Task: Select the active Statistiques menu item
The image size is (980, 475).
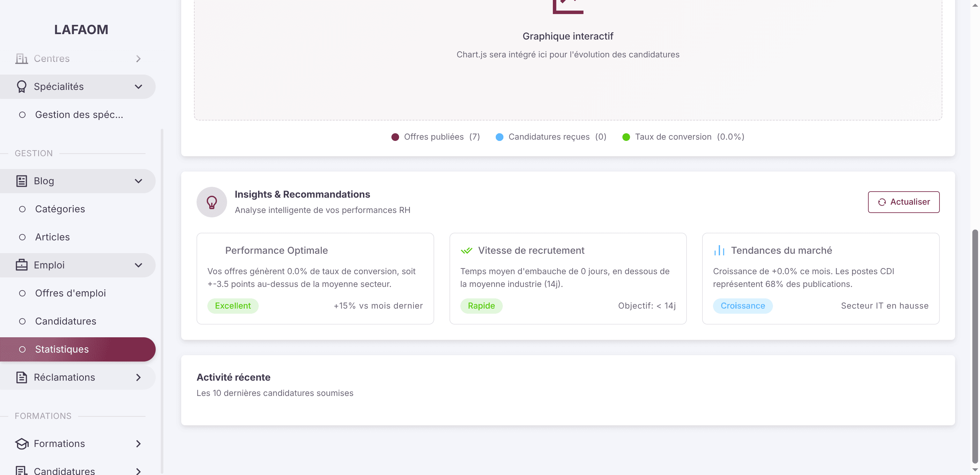Action: point(78,349)
